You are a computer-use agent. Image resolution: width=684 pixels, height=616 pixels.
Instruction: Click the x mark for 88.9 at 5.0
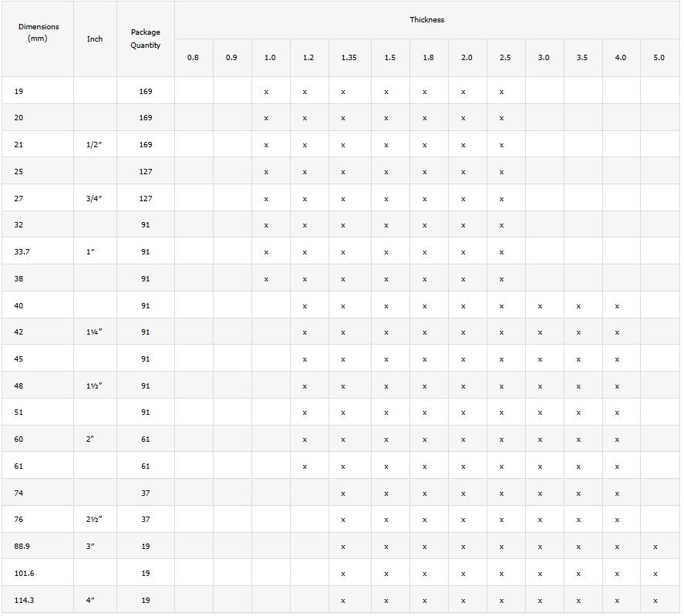(x=655, y=547)
